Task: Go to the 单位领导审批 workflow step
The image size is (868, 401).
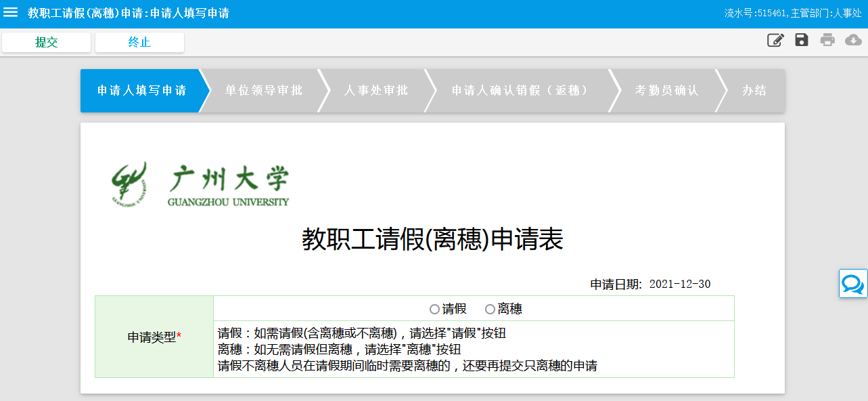Action: click(264, 91)
